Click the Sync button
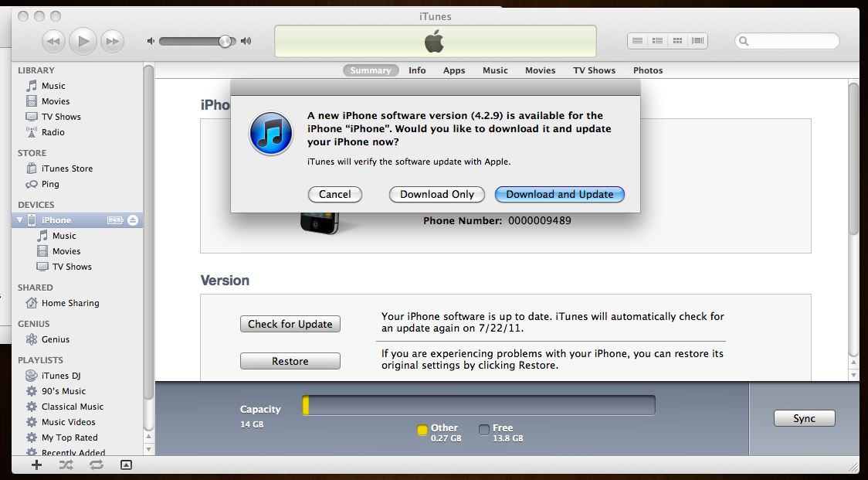 point(805,418)
